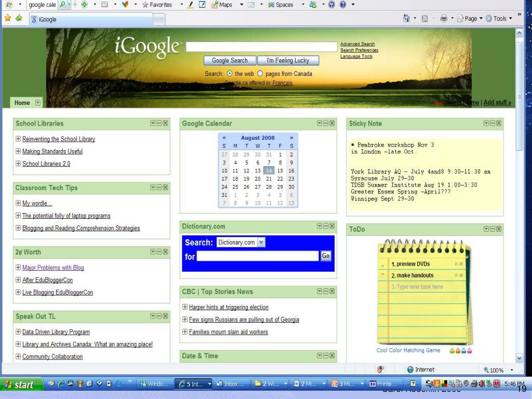The image size is (532, 399).
Task: Click the Windows start button
Action: point(21,384)
